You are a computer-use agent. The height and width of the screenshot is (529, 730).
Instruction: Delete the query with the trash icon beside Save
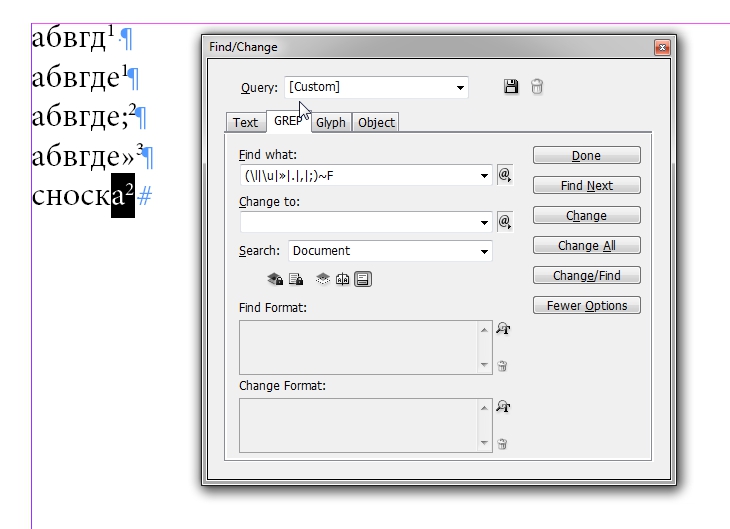click(x=537, y=87)
